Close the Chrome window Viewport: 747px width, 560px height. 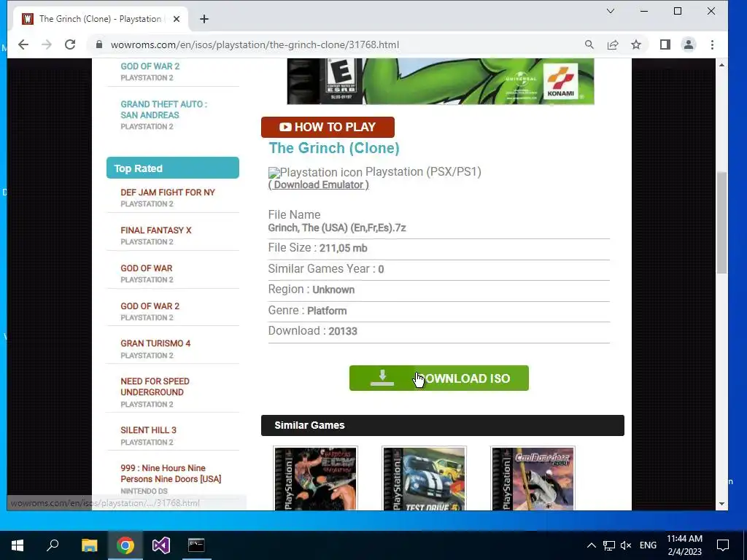pos(711,11)
